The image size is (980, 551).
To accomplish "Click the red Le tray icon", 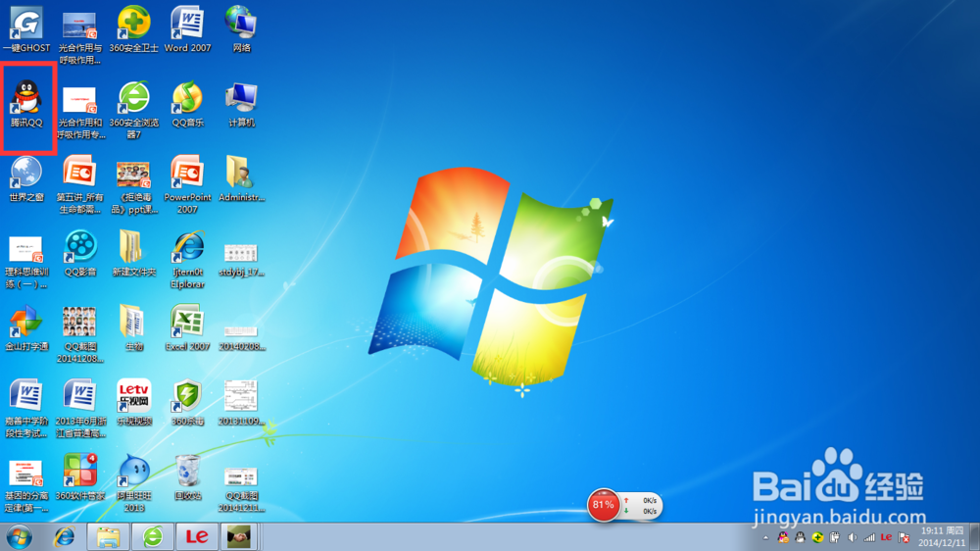I will point(886,537).
